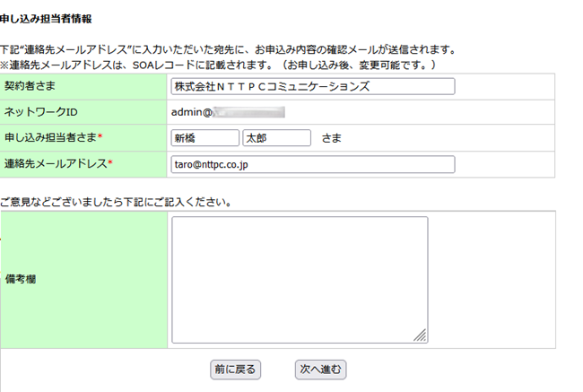Click the 連絡先メールアドレス row label

click(x=56, y=164)
